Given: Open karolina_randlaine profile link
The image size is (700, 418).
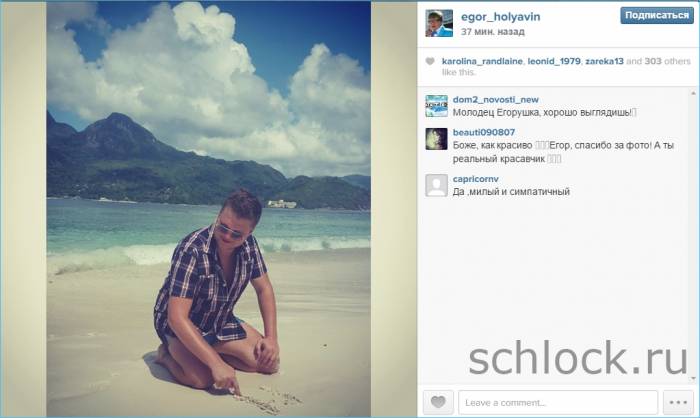Looking at the screenshot, I should click(482, 61).
